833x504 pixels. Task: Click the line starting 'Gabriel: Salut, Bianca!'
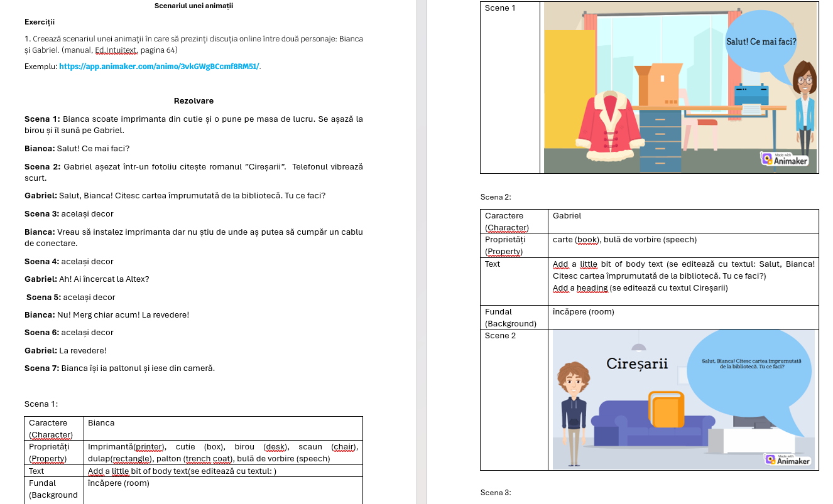[x=175, y=196]
